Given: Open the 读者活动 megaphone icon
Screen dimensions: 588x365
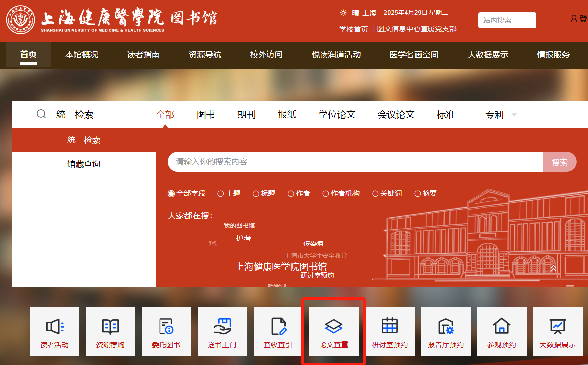Looking at the screenshot, I should pos(54,326).
